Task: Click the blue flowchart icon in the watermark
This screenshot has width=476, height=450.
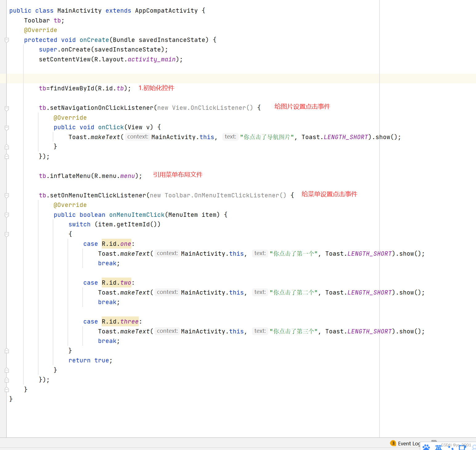Action: (x=438, y=447)
